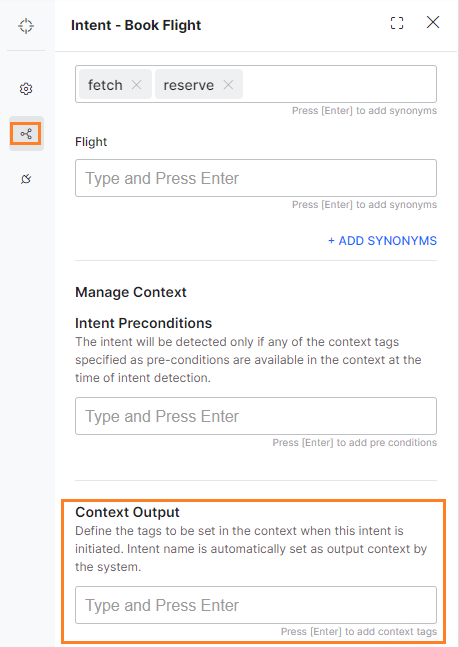Viewport: 459px width, 647px height.
Task: Click the 'Manage Context' section heading
Action: (131, 292)
